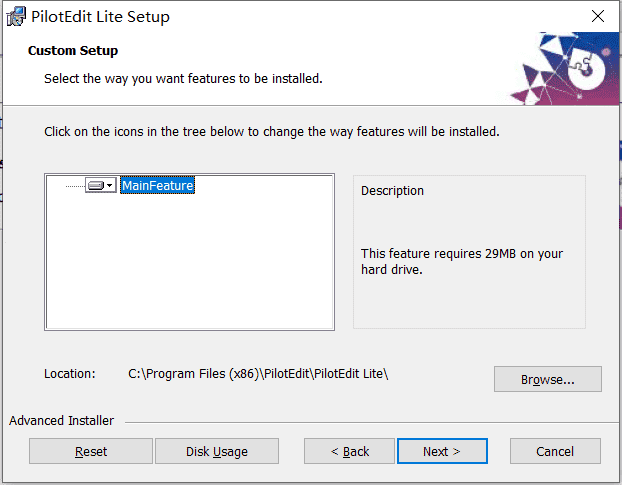Click the Location: label

coord(70,374)
